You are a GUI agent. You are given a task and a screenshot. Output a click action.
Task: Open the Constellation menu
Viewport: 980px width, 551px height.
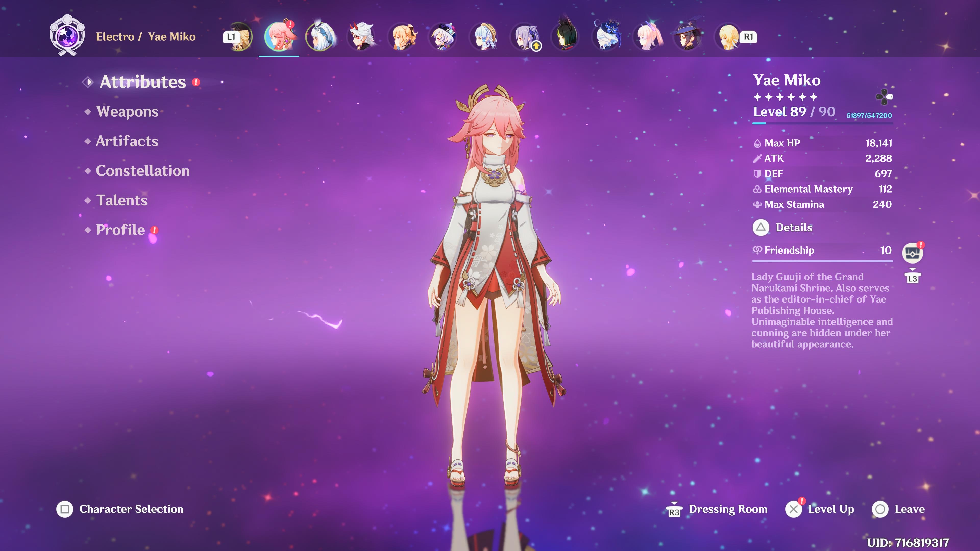143,171
